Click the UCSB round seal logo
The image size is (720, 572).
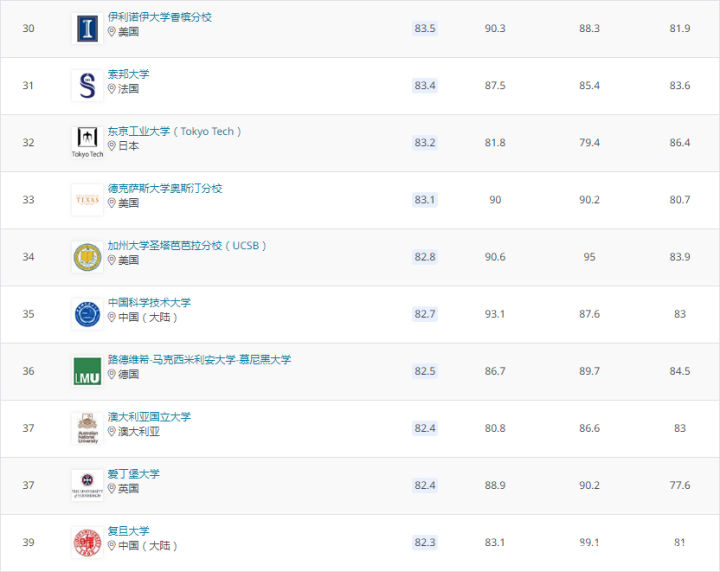click(87, 257)
